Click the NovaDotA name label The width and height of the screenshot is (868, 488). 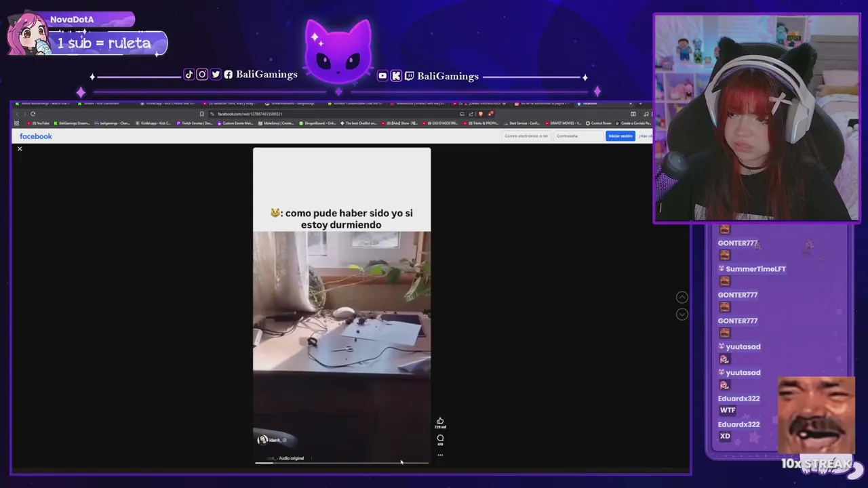[x=72, y=20]
